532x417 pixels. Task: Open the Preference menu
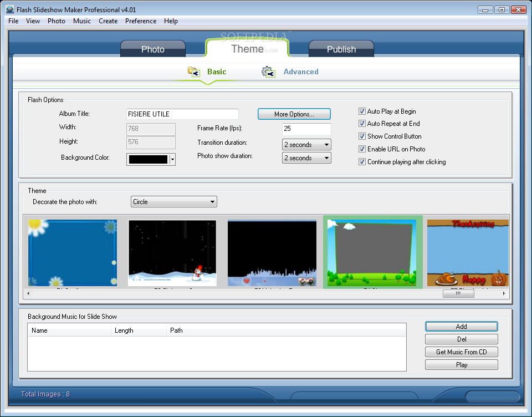pos(141,21)
